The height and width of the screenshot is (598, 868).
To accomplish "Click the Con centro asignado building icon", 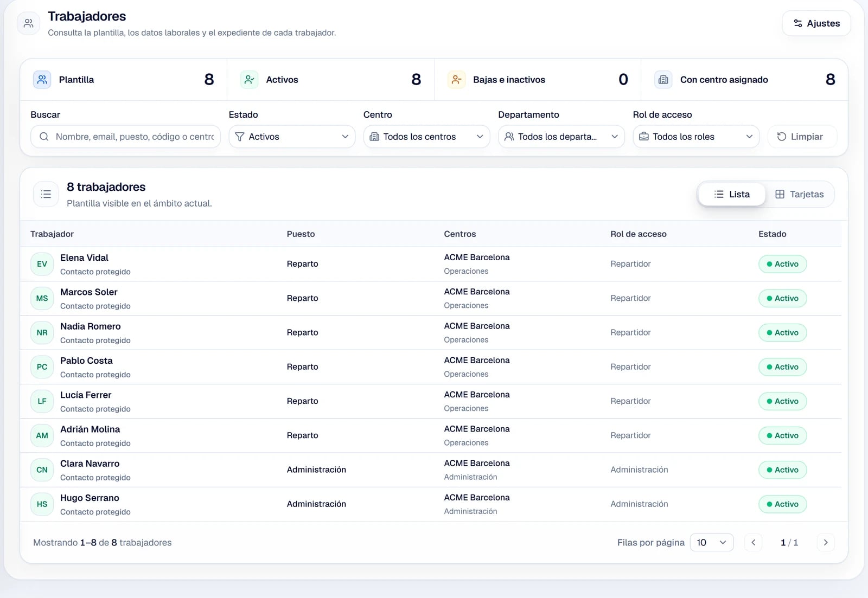I will 663,80.
